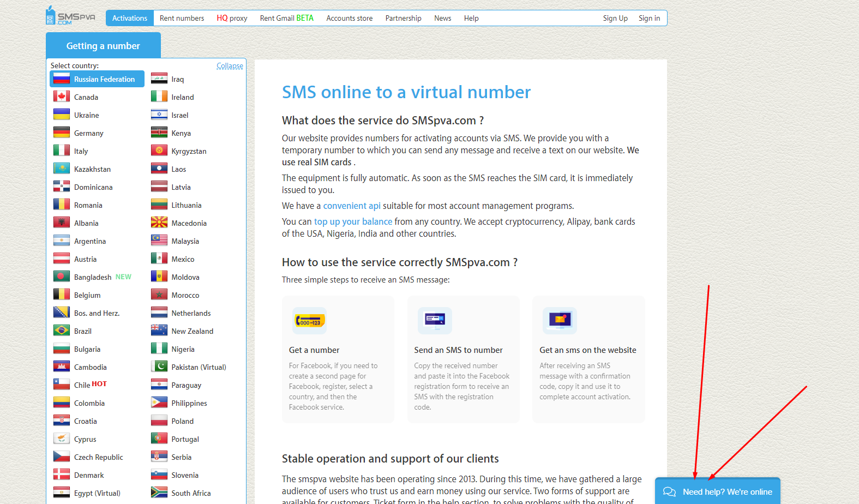Open the Partnership page
859x504 pixels.
pyautogui.click(x=404, y=18)
